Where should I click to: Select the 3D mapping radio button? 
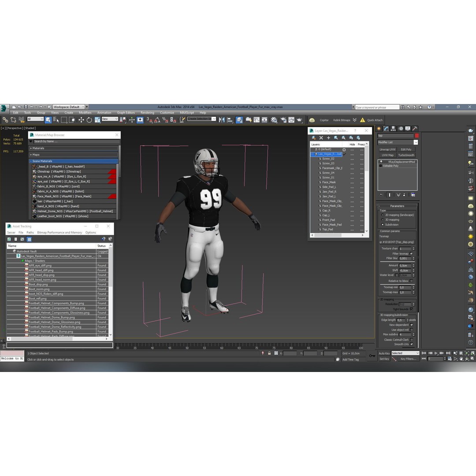coord(383,220)
